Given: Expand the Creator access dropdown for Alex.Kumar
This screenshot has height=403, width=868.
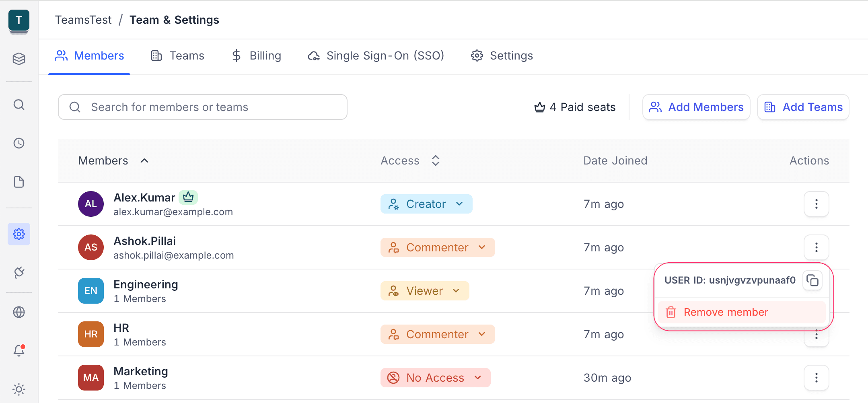Looking at the screenshot, I should click(426, 204).
